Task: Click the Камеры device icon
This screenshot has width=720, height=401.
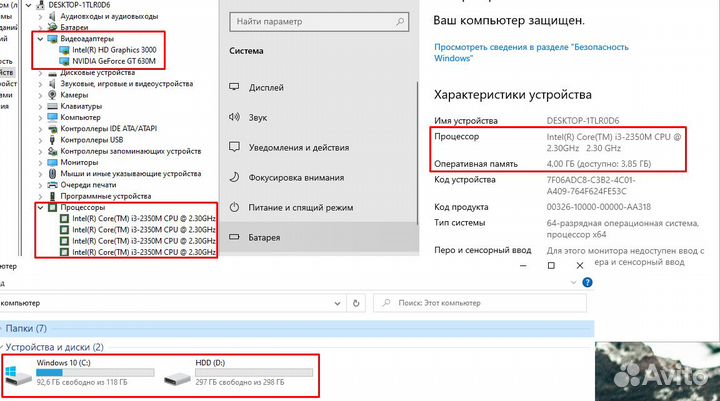Action: pyautogui.click(x=52, y=95)
